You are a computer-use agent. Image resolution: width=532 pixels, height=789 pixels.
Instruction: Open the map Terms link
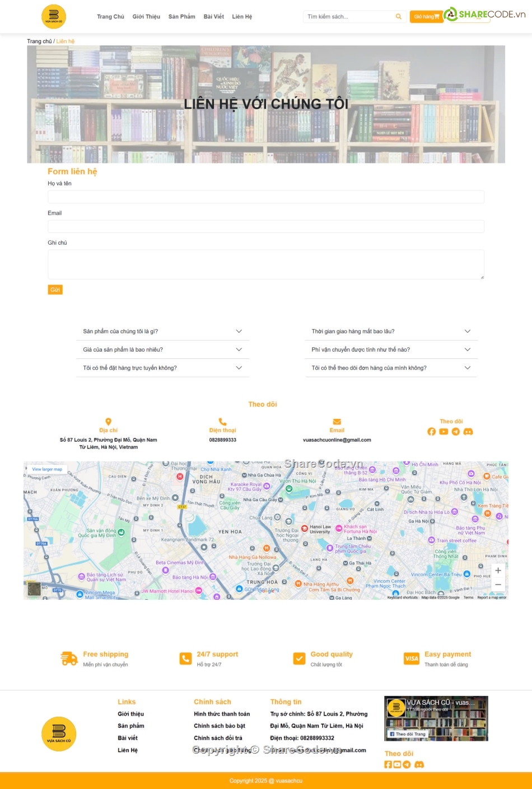click(x=468, y=597)
